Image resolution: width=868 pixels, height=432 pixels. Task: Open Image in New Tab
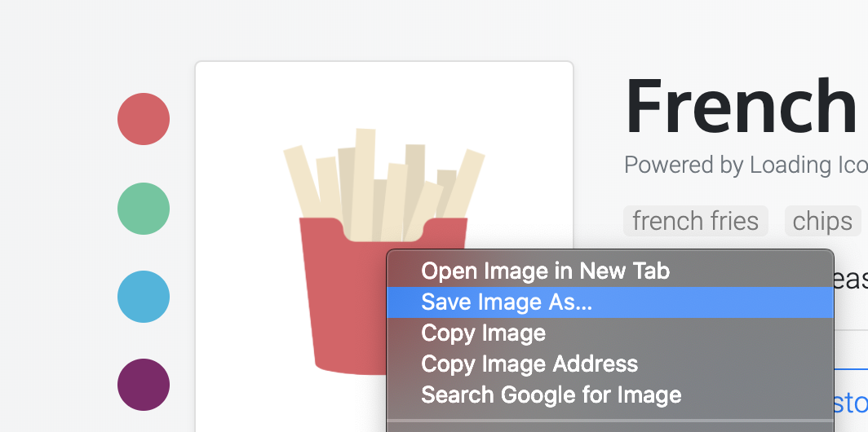pos(545,271)
